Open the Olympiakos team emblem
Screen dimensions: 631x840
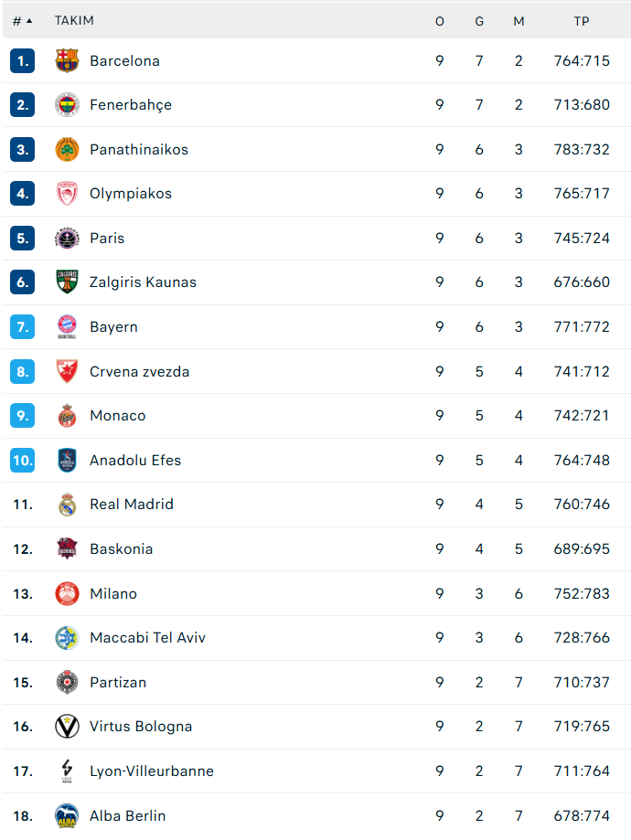(67, 194)
